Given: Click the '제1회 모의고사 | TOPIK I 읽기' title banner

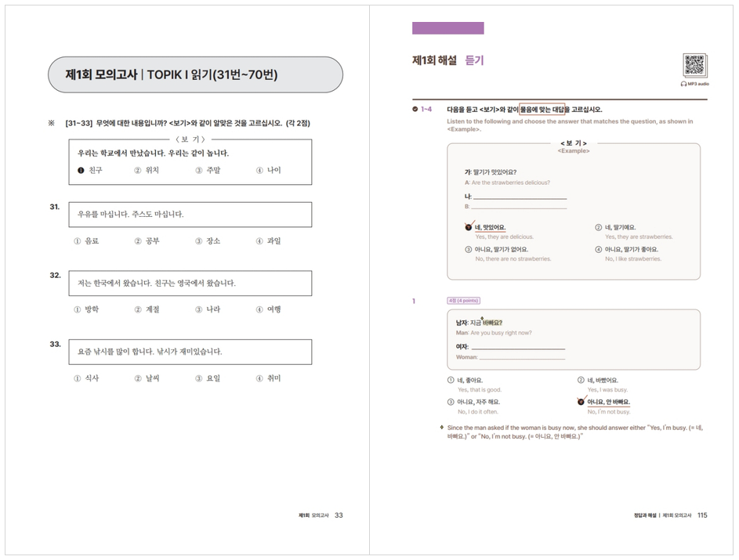Looking at the screenshot, I should (196, 75).
